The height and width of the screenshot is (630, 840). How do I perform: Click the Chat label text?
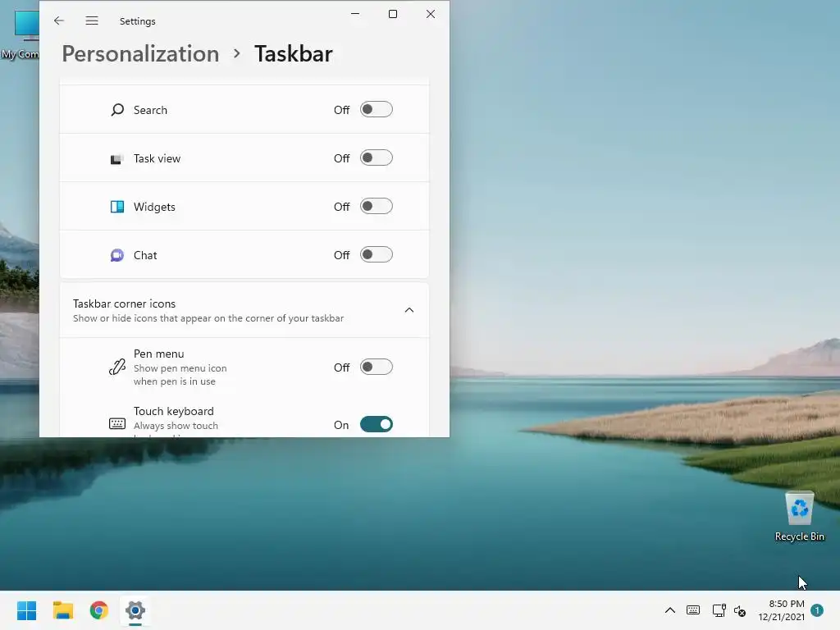[x=145, y=255]
